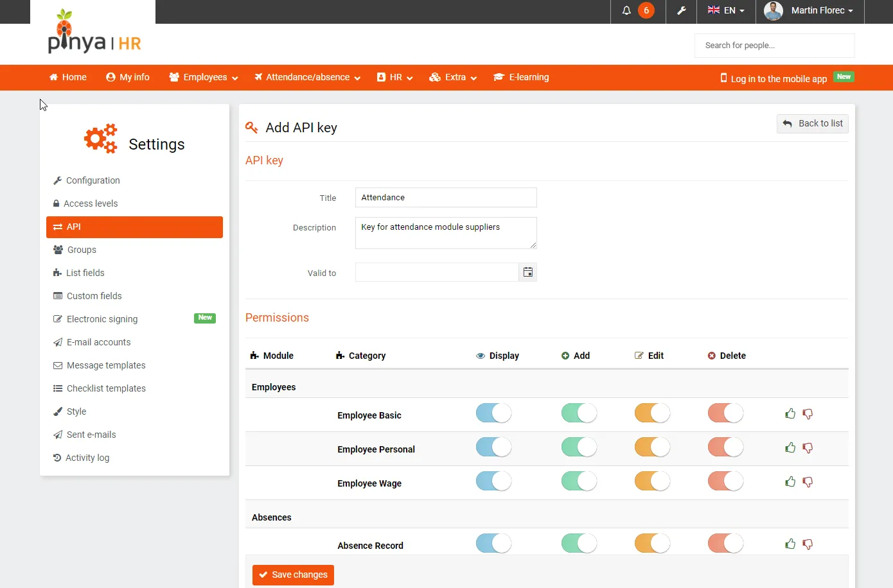Go to Home in the navbar
Viewport: 893px width, 588px height.
pyautogui.click(x=68, y=77)
